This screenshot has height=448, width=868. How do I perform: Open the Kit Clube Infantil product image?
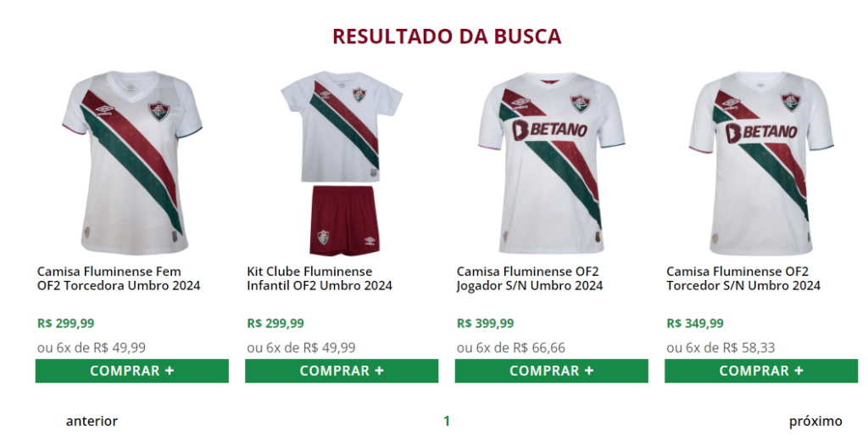(x=342, y=162)
